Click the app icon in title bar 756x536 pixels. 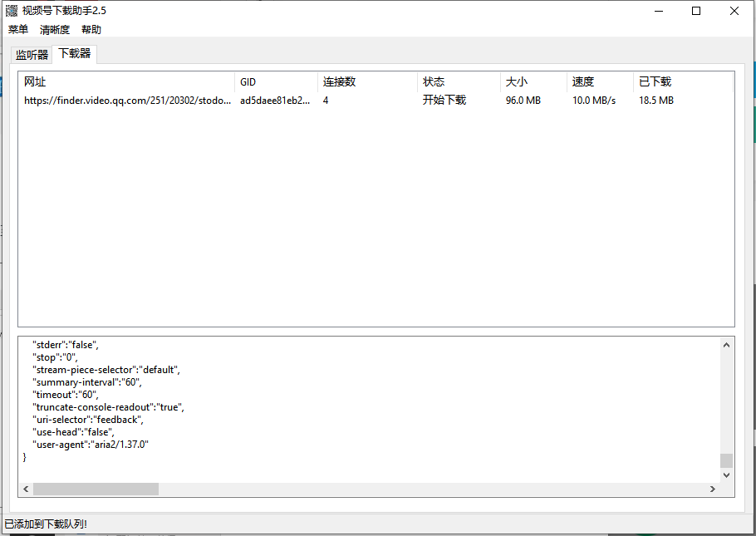click(12, 11)
